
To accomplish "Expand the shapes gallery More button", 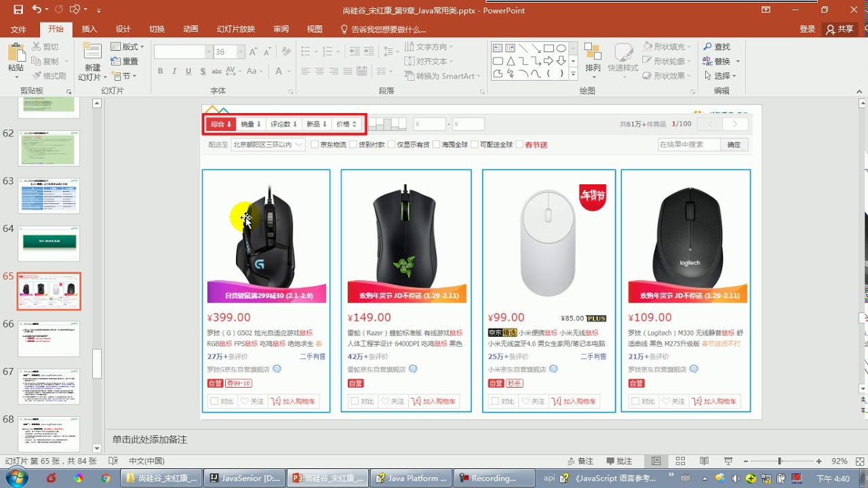I will click(x=574, y=74).
